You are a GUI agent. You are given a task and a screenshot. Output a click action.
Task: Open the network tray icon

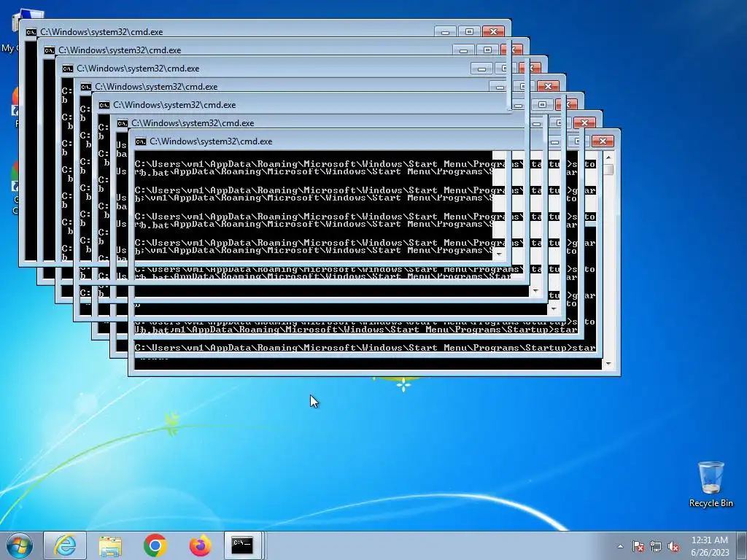point(656,546)
